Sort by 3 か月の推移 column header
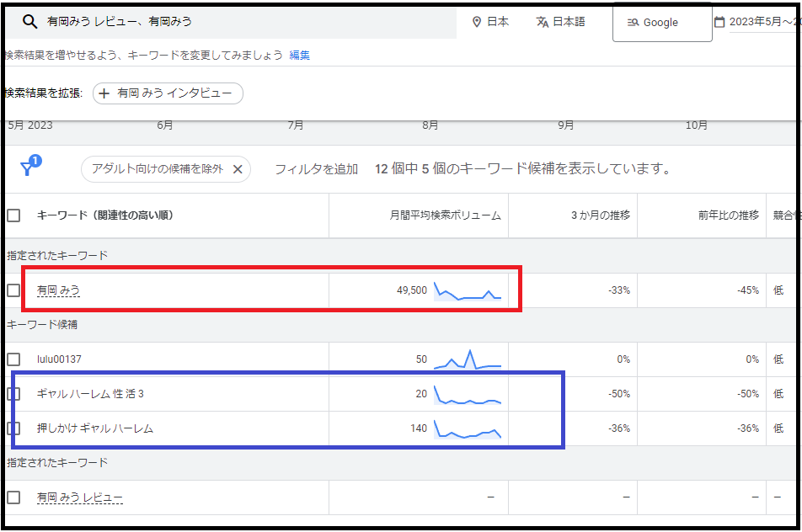The width and height of the screenshot is (802, 532). [600, 215]
